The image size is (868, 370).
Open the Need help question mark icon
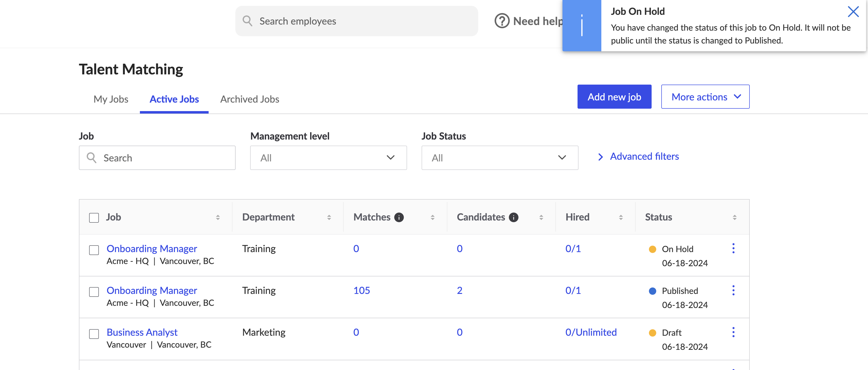click(x=502, y=21)
